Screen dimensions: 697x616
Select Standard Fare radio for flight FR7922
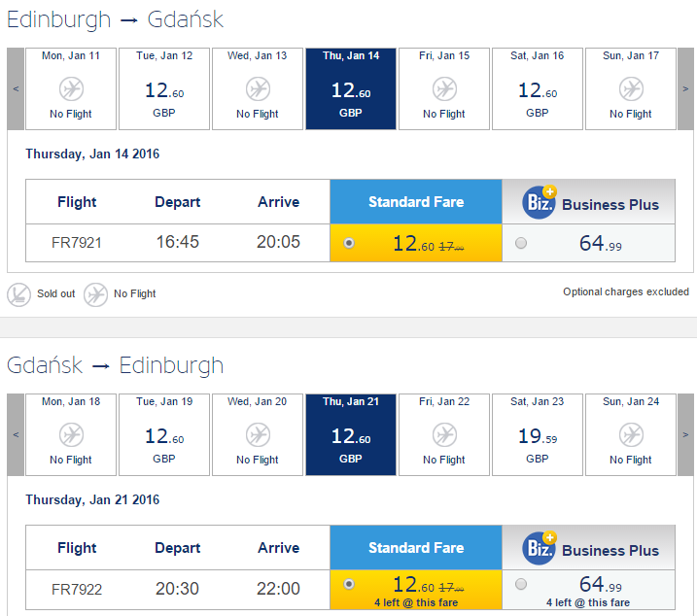tap(349, 584)
